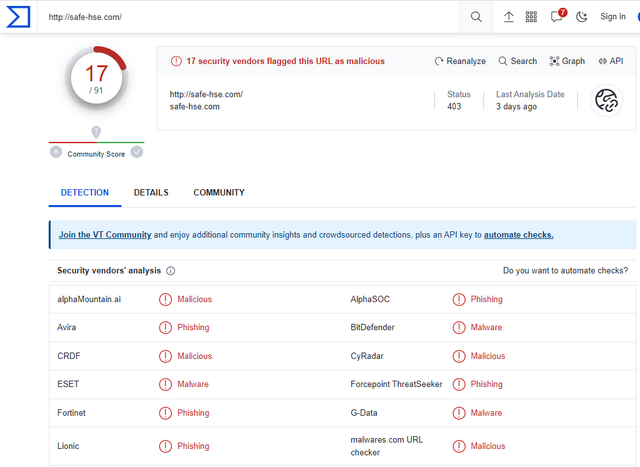
Task: Click the BitDefender vendor name
Action: point(372,327)
